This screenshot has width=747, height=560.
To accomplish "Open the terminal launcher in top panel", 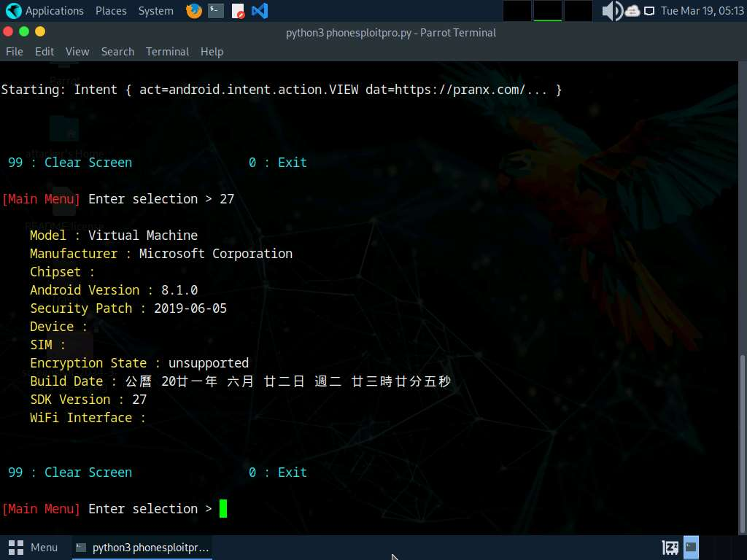I will tap(216, 11).
